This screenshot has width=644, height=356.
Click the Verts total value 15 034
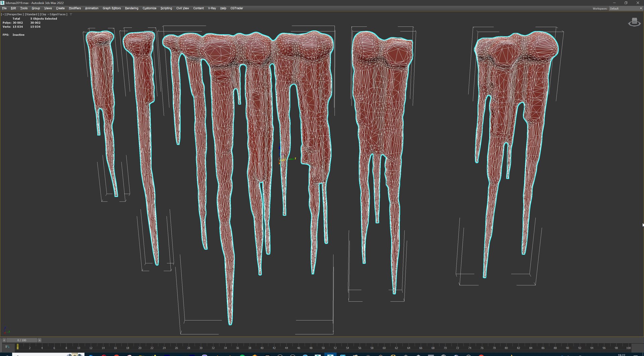click(18, 27)
